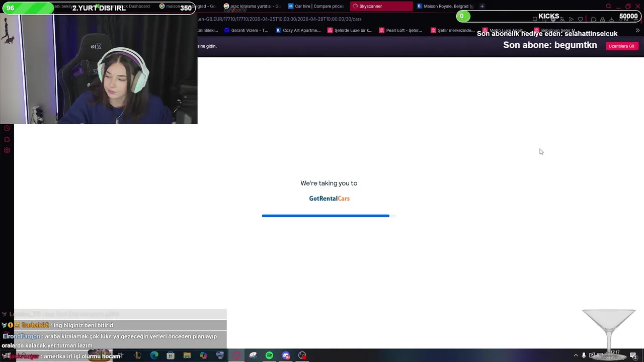This screenshot has width=644, height=362.
Task: Open the white-and-blue app icon beside Spotify
Action: (x=253, y=355)
